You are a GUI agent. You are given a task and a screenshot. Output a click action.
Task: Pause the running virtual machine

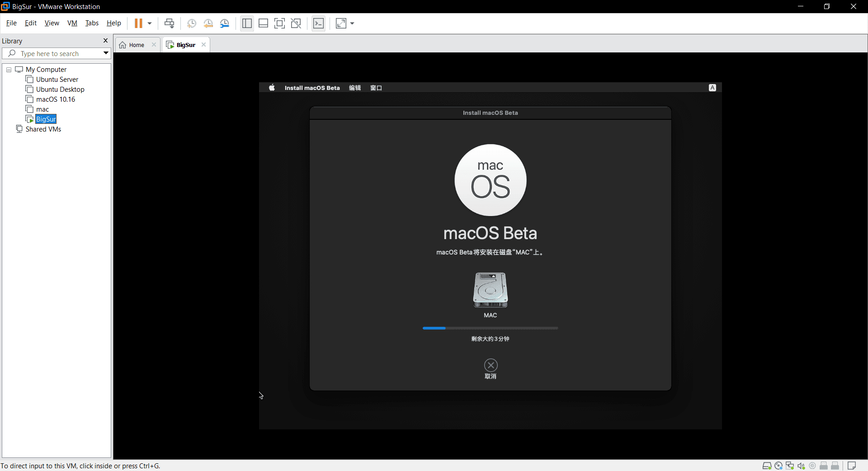(x=138, y=24)
